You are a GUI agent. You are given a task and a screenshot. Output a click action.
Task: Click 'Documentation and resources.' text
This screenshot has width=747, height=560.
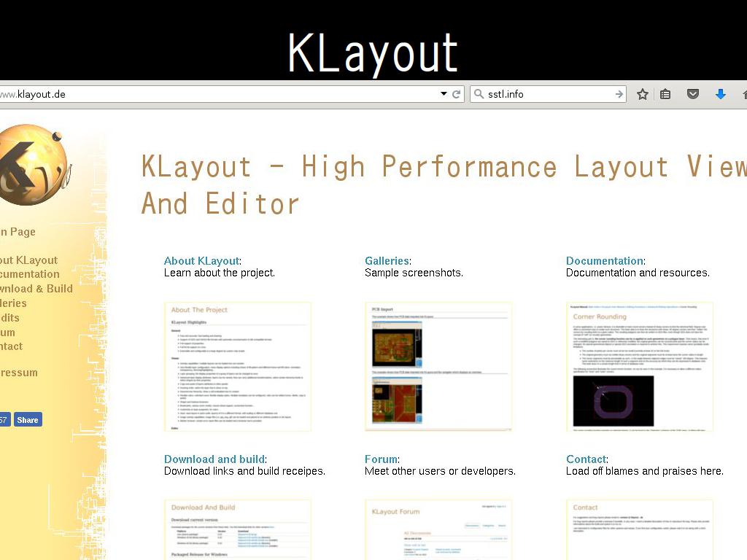638,273
